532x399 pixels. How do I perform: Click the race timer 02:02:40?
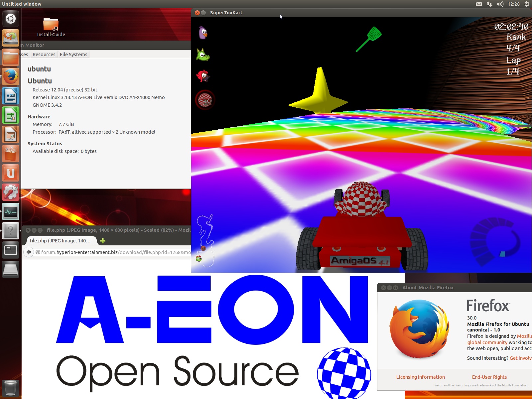pyautogui.click(x=511, y=27)
